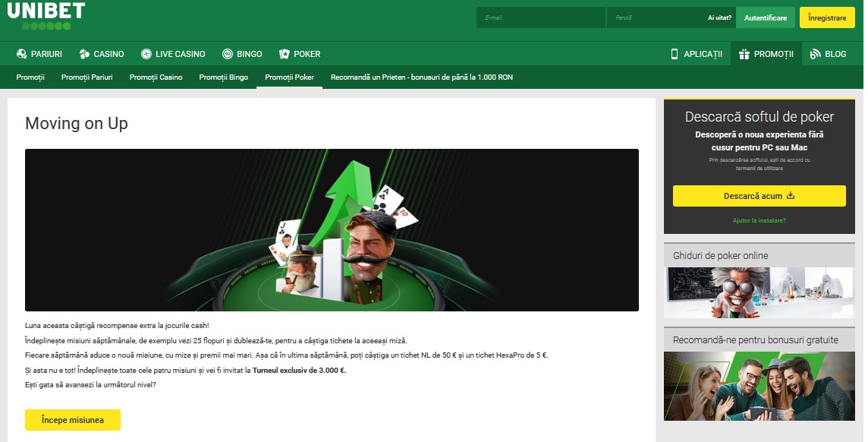The height and width of the screenshot is (442, 868).
Task: Open the Casino section
Action: click(102, 54)
